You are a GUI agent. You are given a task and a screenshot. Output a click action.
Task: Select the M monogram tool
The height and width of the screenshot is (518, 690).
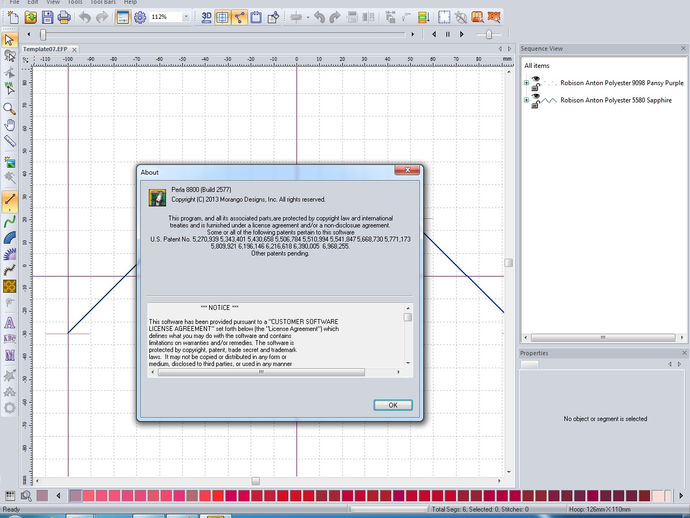(9, 355)
